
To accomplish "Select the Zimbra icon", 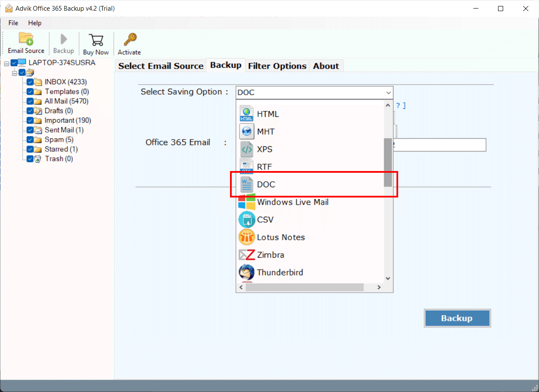I will (247, 255).
